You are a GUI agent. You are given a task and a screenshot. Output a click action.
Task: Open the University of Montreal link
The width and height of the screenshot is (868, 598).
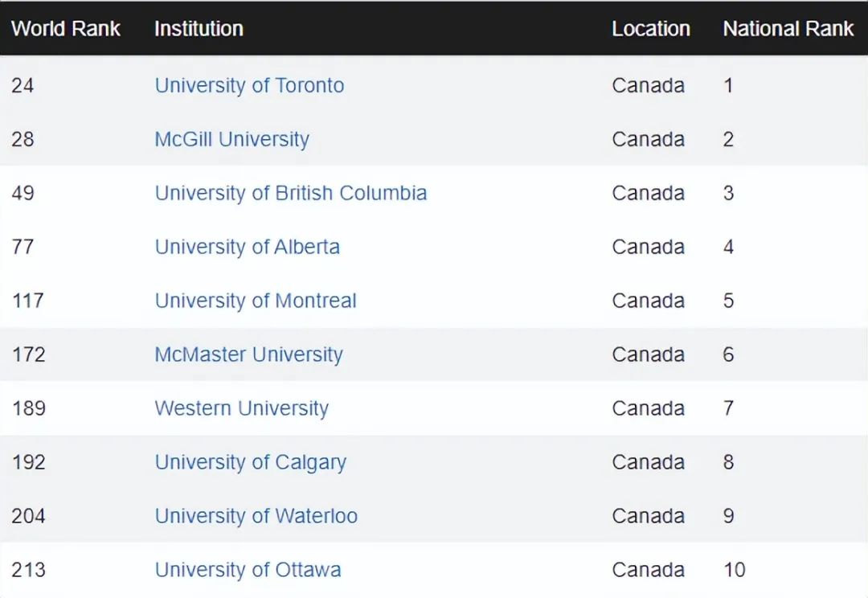tap(255, 301)
